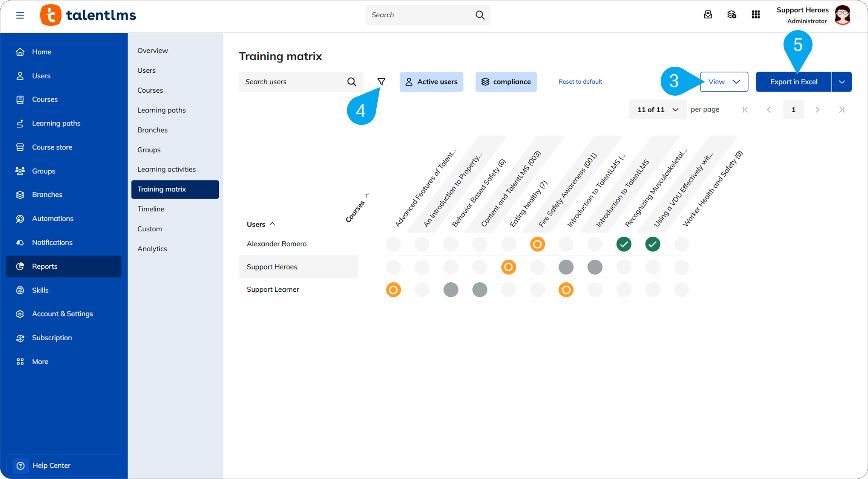Viewport: 868px width, 479px height.
Task: Switch to the Custom reports tab
Action: (x=175, y=229)
